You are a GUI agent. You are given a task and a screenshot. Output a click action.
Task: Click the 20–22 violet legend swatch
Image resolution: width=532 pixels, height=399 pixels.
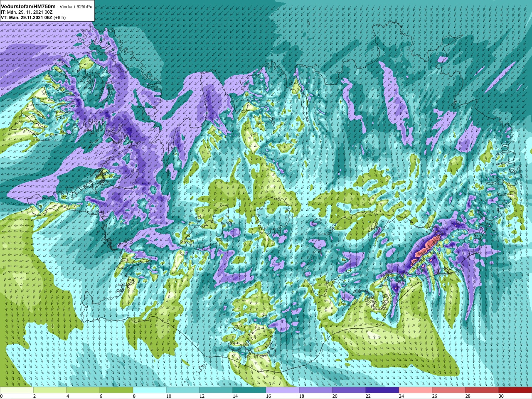tap(349, 390)
